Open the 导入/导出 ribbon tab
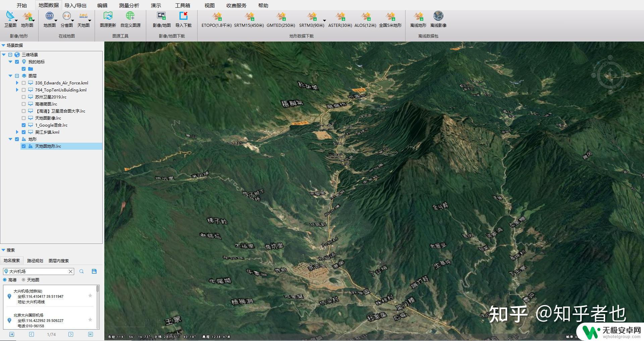This screenshot has height=341, width=644. click(75, 5)
